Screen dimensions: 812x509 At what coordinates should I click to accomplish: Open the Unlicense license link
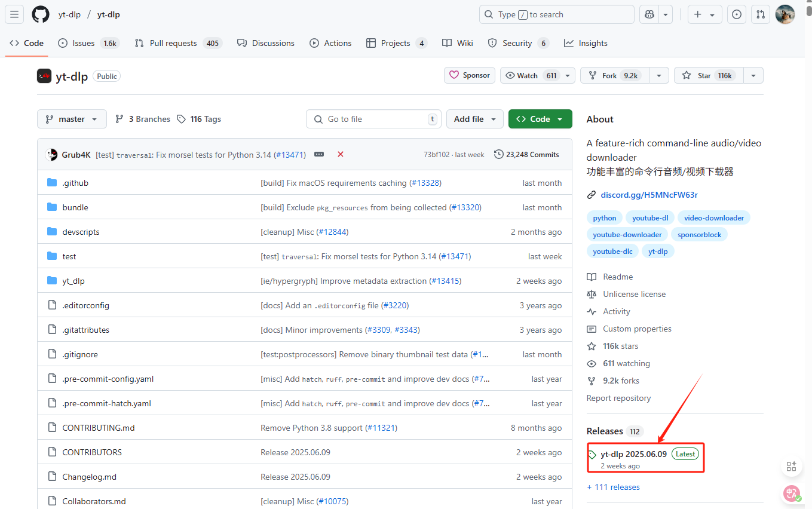tap(634, 294)
